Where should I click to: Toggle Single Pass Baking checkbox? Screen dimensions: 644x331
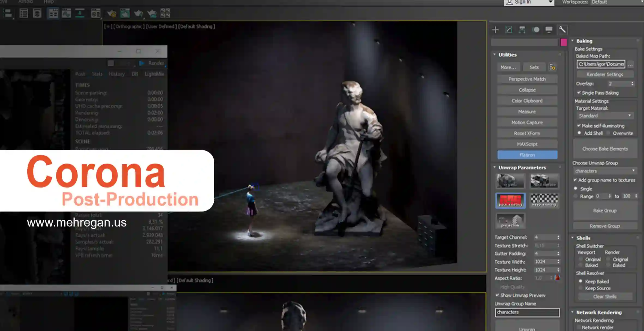click(579, 93)
